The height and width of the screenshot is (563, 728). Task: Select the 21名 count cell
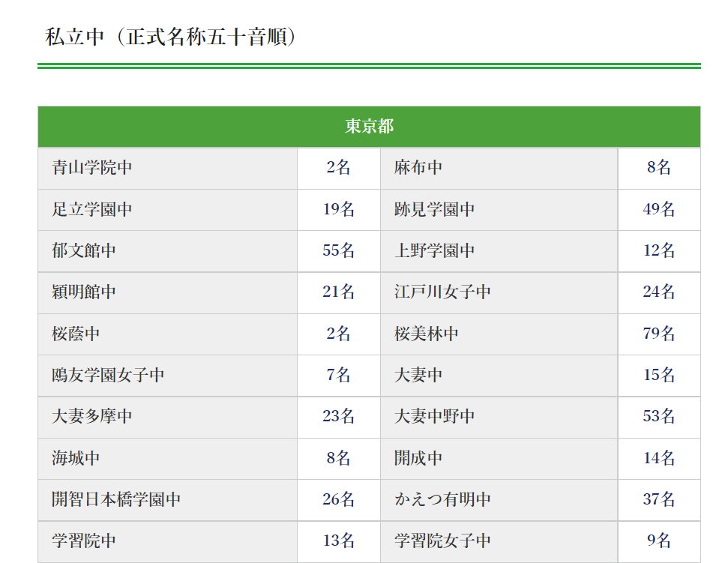(338, 293)
